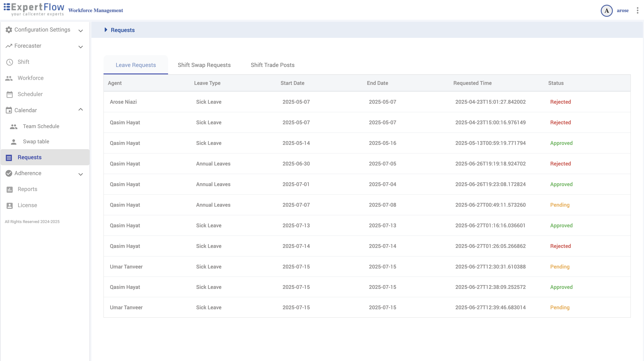Open the Shift Trade Posts tab
644x361 pixels.
272,65
